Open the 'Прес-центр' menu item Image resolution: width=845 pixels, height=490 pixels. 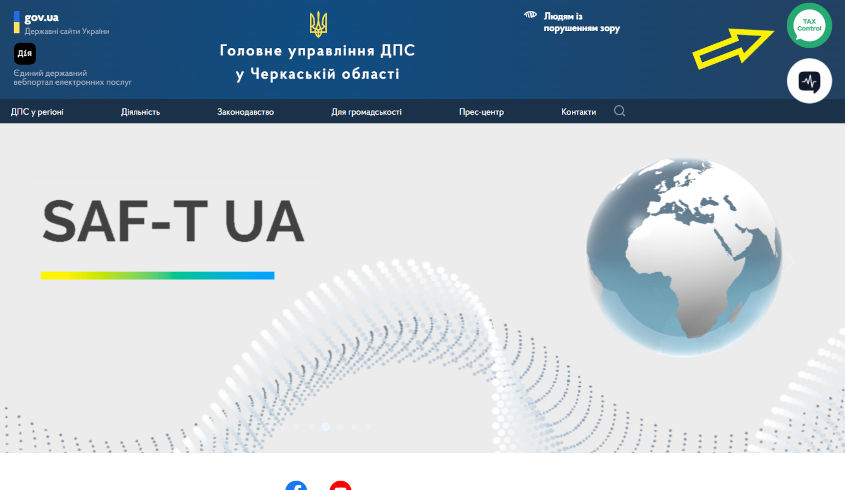[x=481, y=112]
